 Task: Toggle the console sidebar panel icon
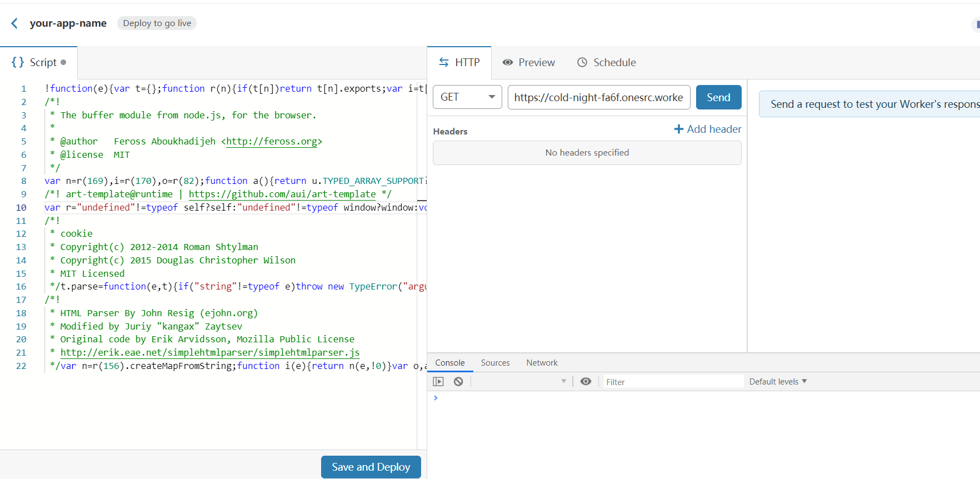click(x=438, y=382)
